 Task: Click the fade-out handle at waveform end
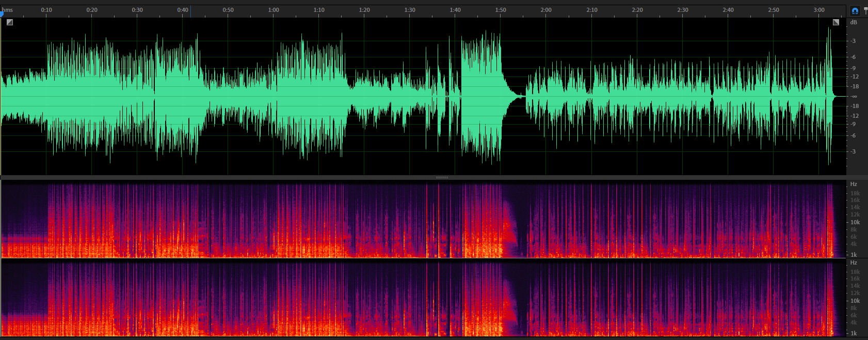coord(836,22)
